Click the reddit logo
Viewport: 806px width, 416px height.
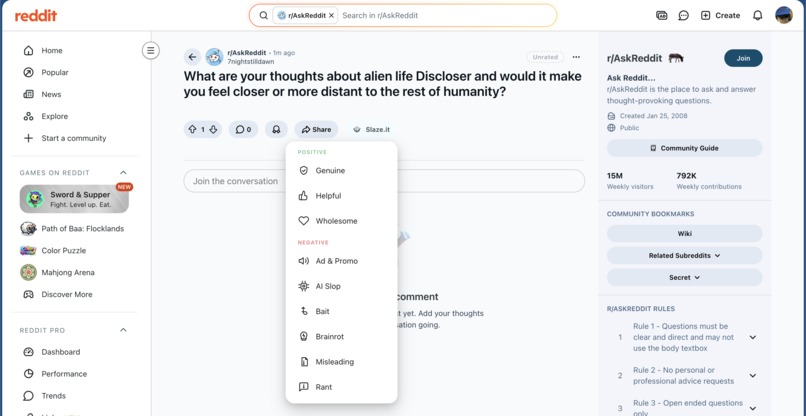pyautogui.click(x=35, y=15)
